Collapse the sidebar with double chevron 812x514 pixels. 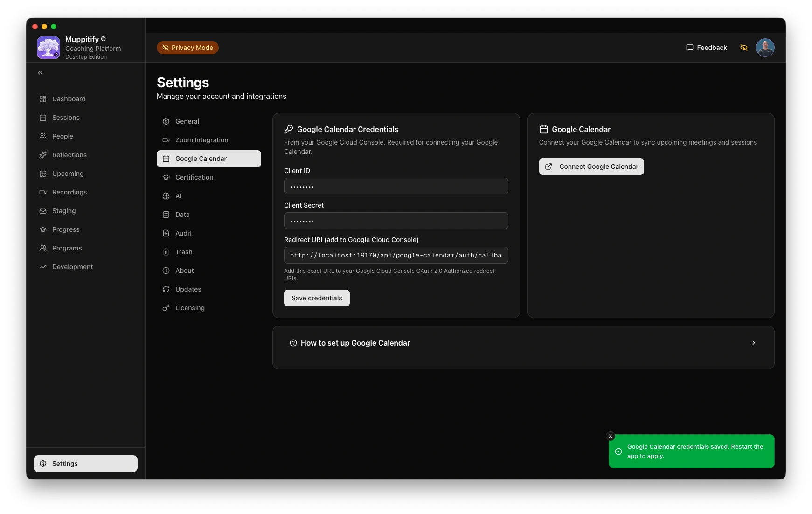[x=40, y=73]
